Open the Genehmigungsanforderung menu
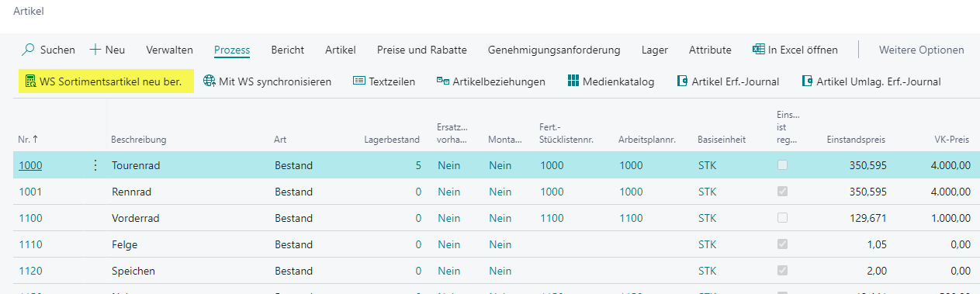The image size is (980, 294). [x=554, y=50]
